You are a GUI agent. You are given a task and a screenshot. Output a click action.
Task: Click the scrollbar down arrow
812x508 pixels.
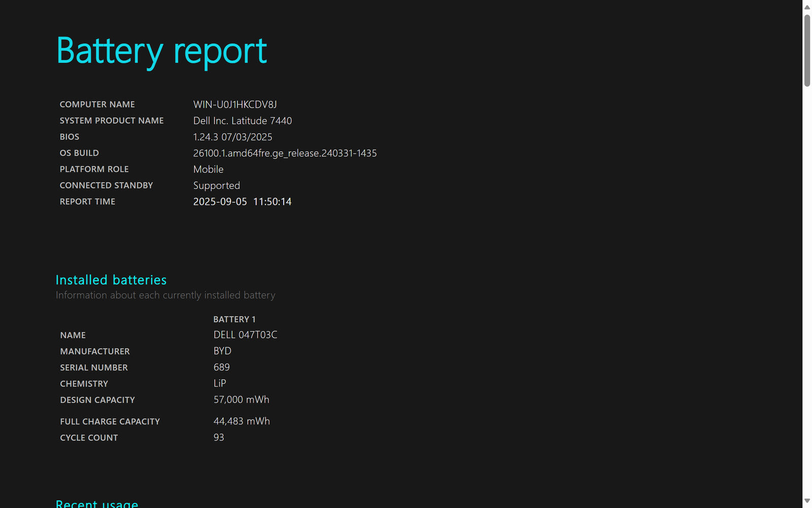click(807, 501)
